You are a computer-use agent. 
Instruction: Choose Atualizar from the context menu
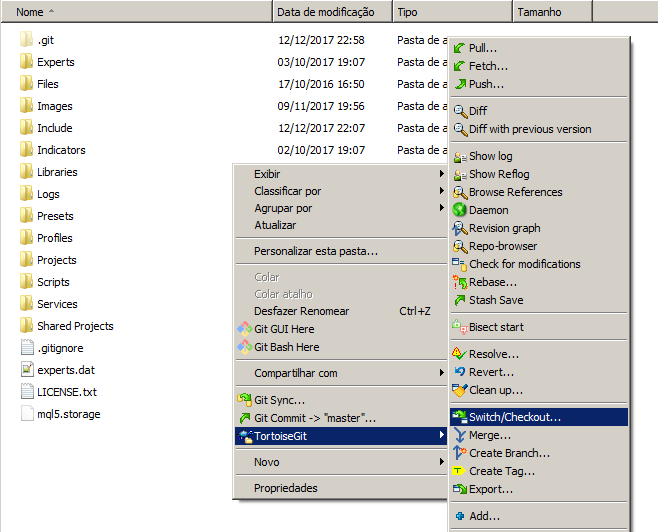point(341,225)
